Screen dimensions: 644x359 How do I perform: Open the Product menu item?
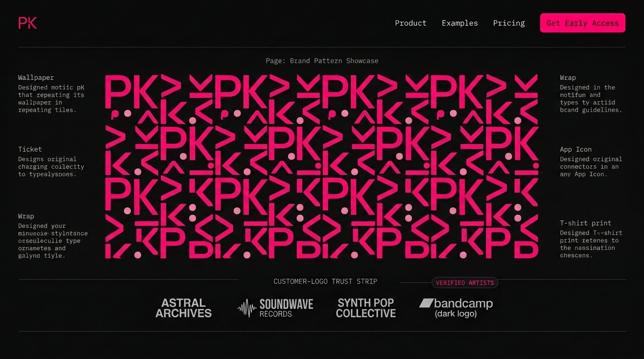[x=410, y=23]
